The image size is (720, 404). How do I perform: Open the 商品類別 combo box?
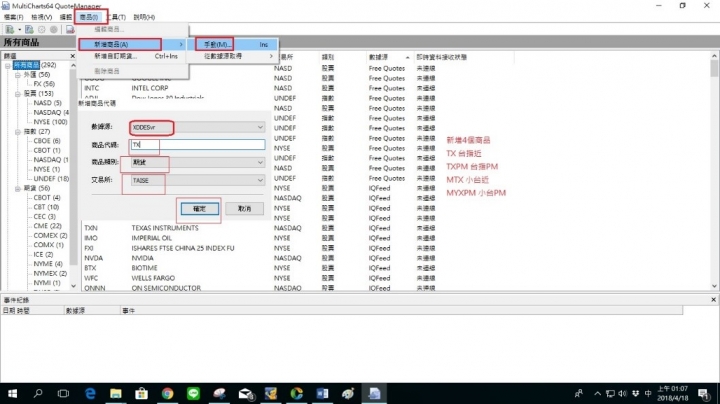pyautogui.click(x=197, y=162)
